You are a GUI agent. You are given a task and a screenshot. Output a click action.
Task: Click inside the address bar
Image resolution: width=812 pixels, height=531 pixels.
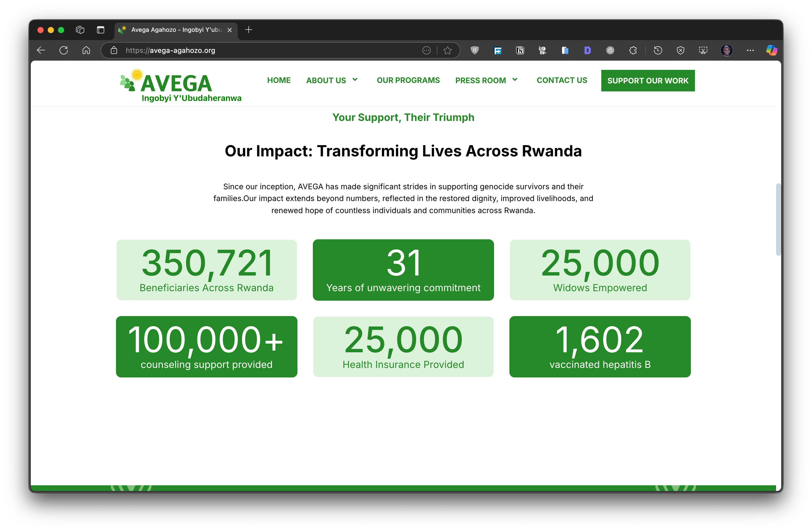pos(266,50)
